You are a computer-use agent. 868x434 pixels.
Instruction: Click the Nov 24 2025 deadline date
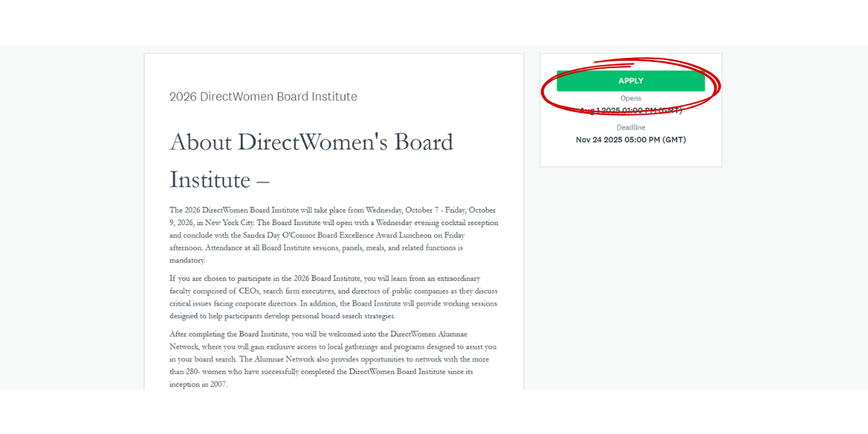[x=631, y=140]
